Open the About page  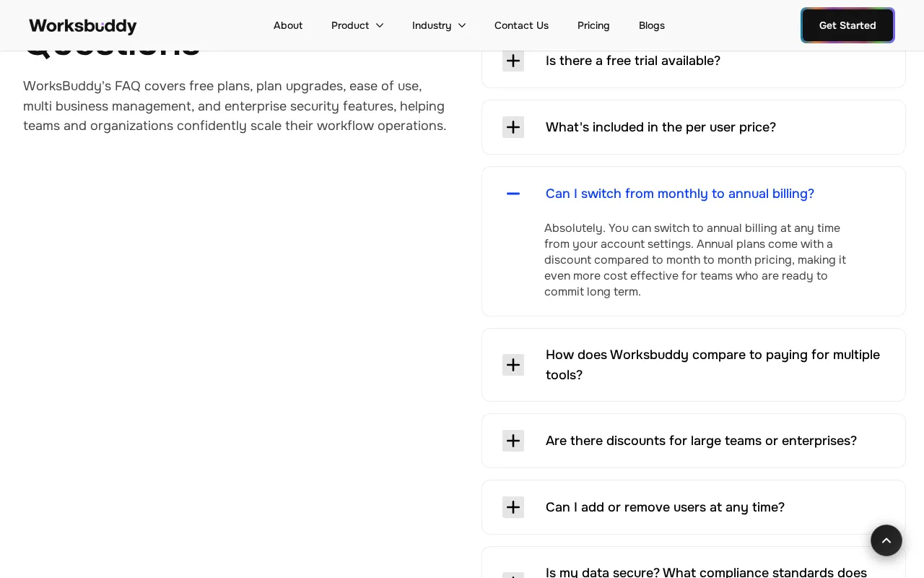coord(288,25)
